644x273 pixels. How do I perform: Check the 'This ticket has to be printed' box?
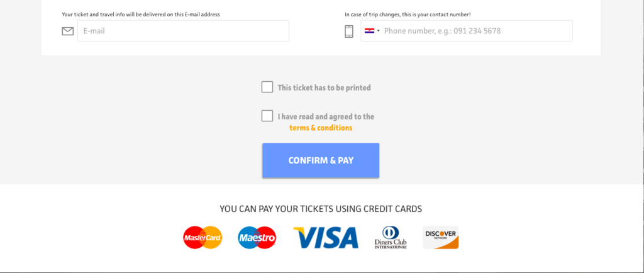click(x=267, y=87)
